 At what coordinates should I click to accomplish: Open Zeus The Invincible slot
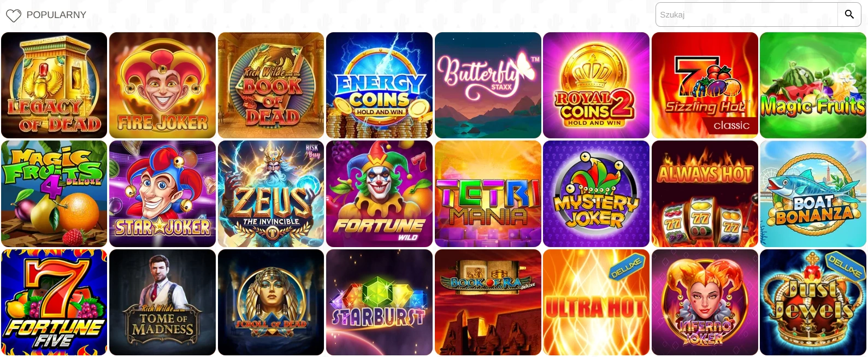[271, 194]
